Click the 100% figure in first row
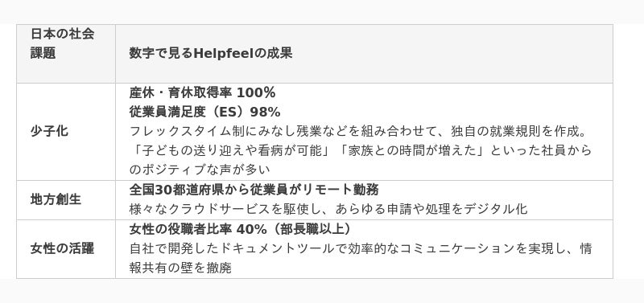This screenshot has width=644, height=303. 256,93
